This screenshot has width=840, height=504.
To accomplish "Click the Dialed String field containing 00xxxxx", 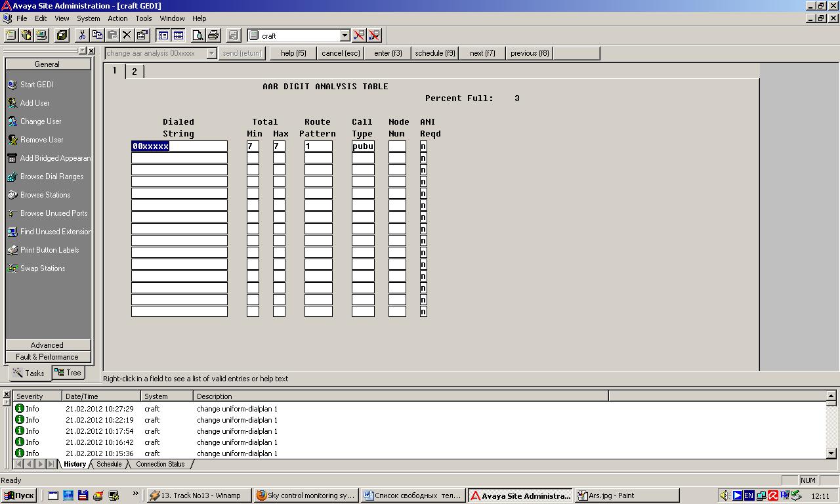I will (x=179, y=146).
